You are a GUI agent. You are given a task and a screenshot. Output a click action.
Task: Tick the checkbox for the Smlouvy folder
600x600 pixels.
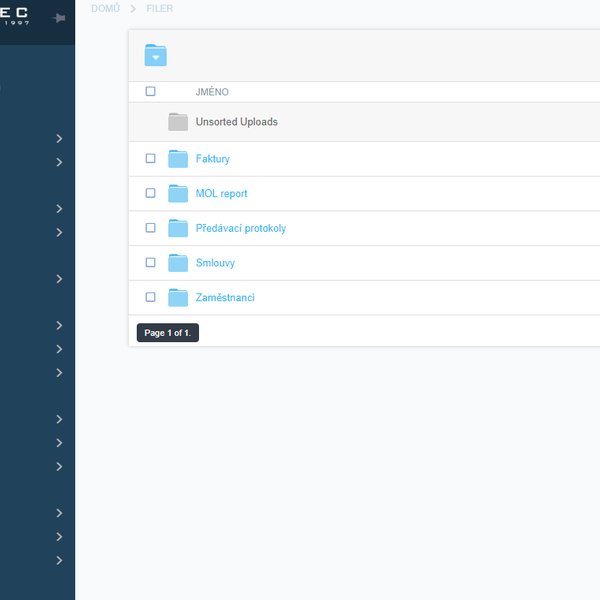[150, 263]
